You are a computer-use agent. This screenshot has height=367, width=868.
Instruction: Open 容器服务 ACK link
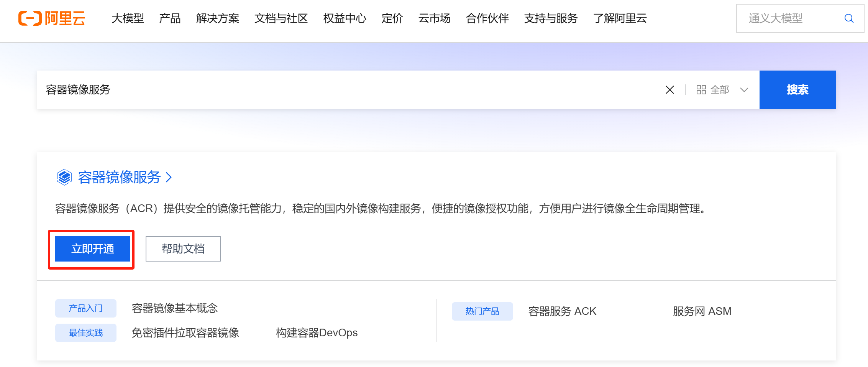pos(562,311)
